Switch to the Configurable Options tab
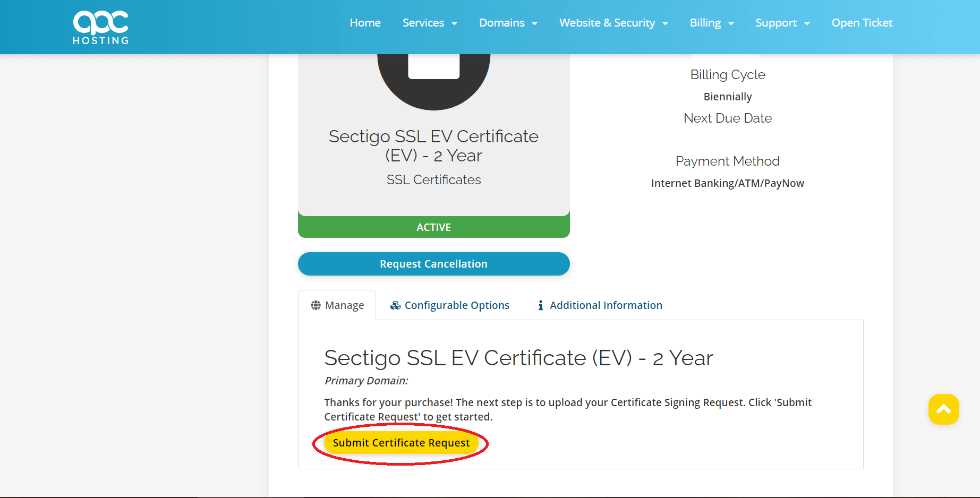Screen dimensions: 980x498 coord(450,305)
